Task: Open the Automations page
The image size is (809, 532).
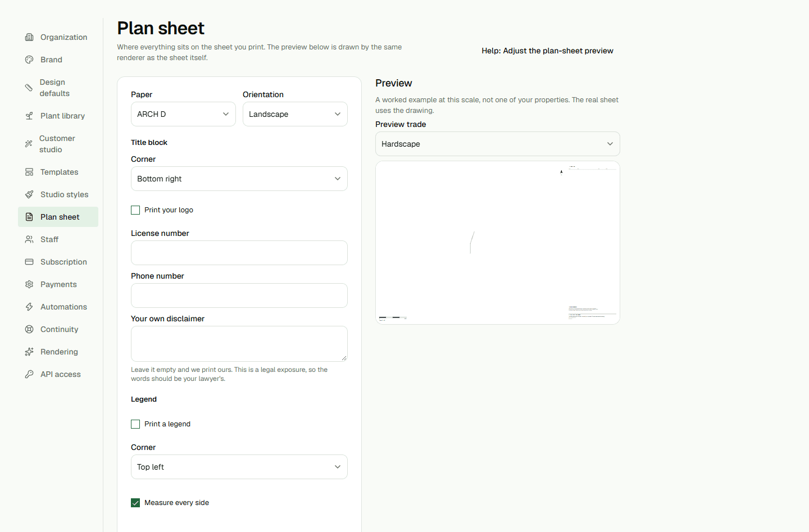Action: [58, 307]
